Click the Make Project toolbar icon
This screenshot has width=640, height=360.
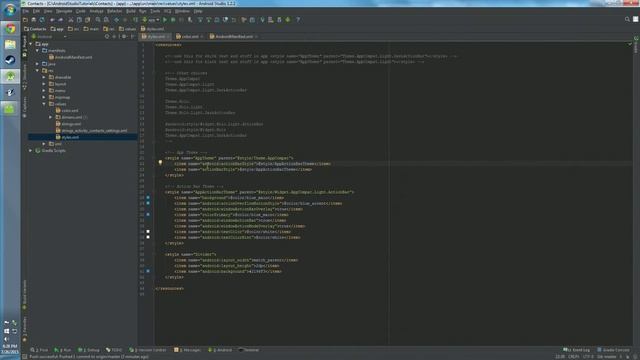[136, 20]
